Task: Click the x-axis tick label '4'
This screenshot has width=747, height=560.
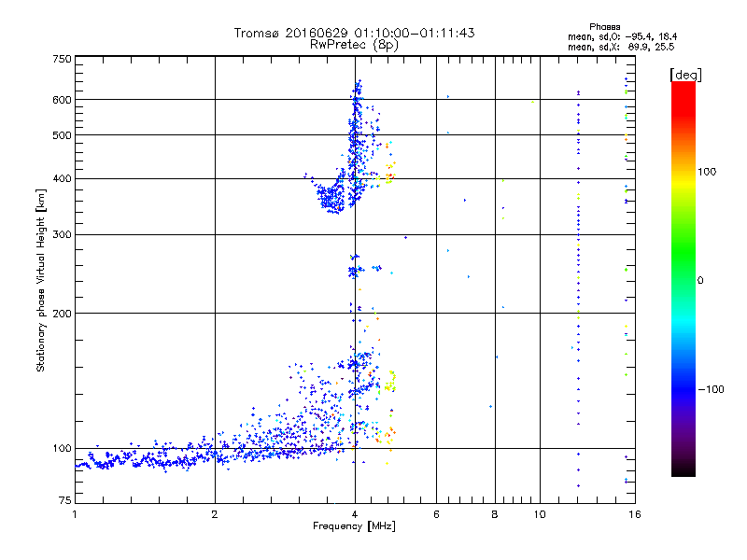Action: pyautogui.click(x=355, y=514)
